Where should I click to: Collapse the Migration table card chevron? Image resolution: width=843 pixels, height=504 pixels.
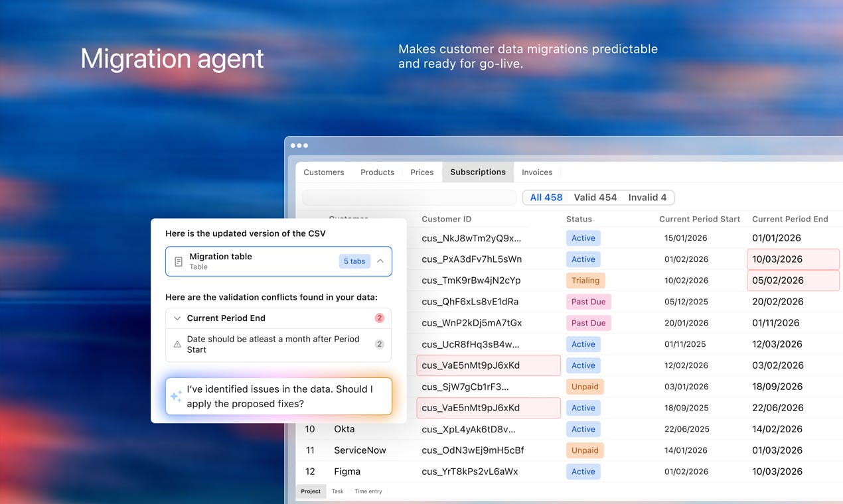point(380,261)
